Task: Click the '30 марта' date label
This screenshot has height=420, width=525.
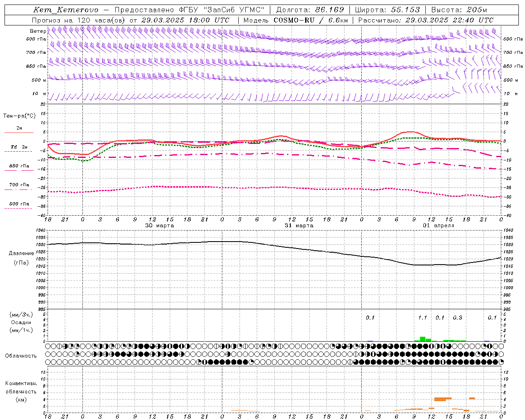Action: point(160,226)
